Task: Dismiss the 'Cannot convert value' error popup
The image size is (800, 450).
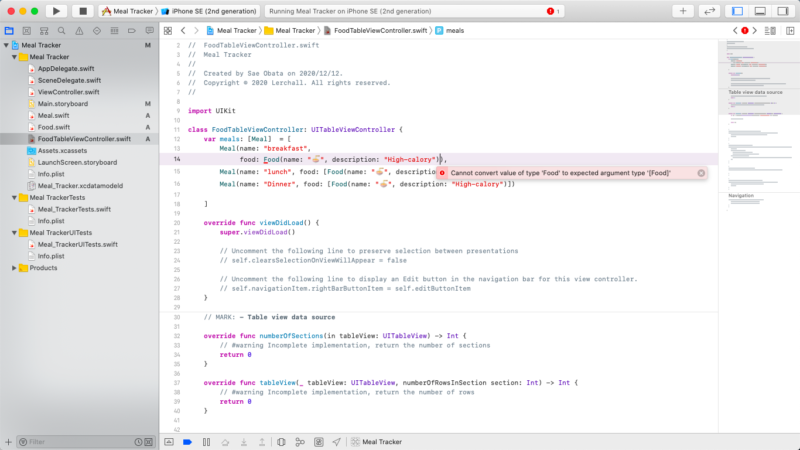Action: (701, 173)
